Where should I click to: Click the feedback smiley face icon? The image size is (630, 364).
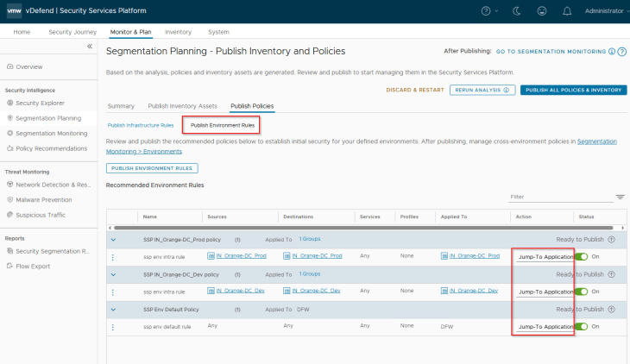click(x=541, y=11)
